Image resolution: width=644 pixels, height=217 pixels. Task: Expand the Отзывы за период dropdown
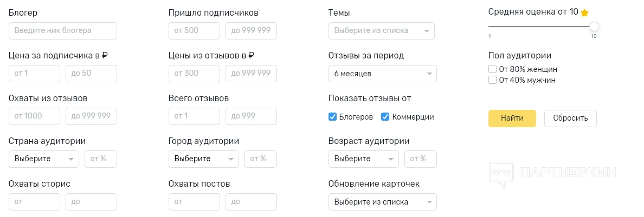click(382, 74)
